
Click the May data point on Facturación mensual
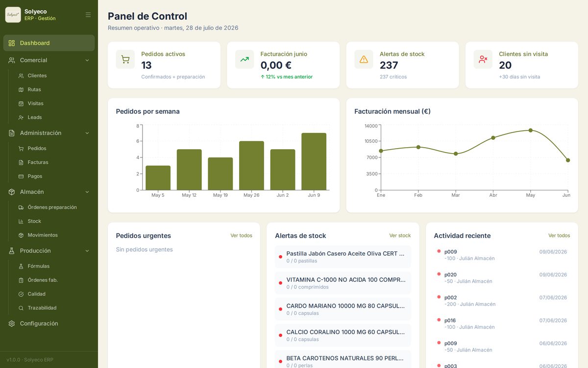[531, 131]
